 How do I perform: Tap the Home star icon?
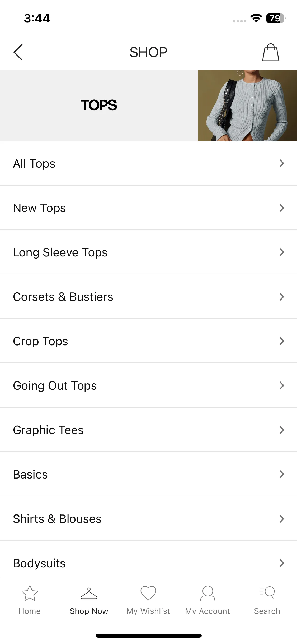click(x=30, y=593)
